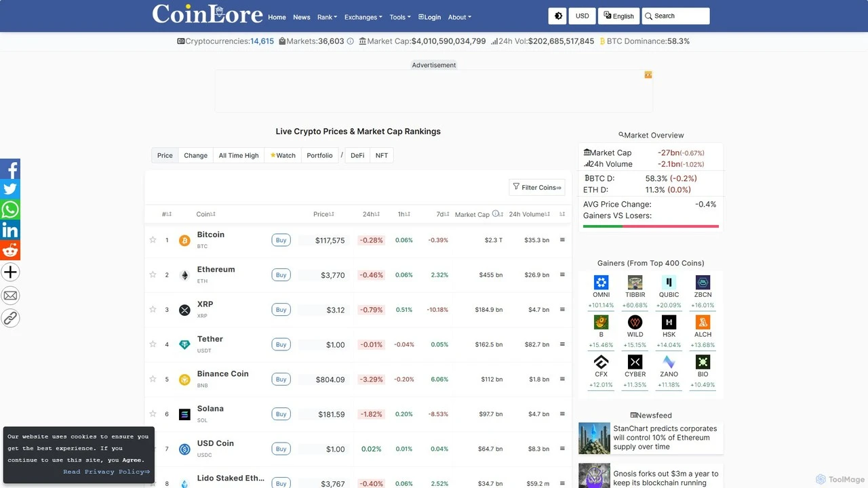Screen dimensions: 868x488
Task: Open Bitcoin row hamburger menu
Action: pos(562,240)
